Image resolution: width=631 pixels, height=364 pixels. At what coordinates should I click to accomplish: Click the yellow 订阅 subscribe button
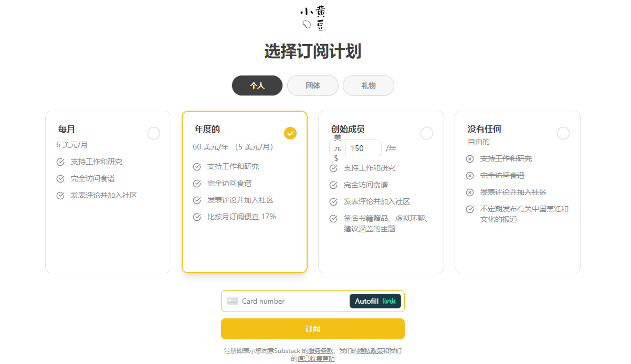point(313,329)
